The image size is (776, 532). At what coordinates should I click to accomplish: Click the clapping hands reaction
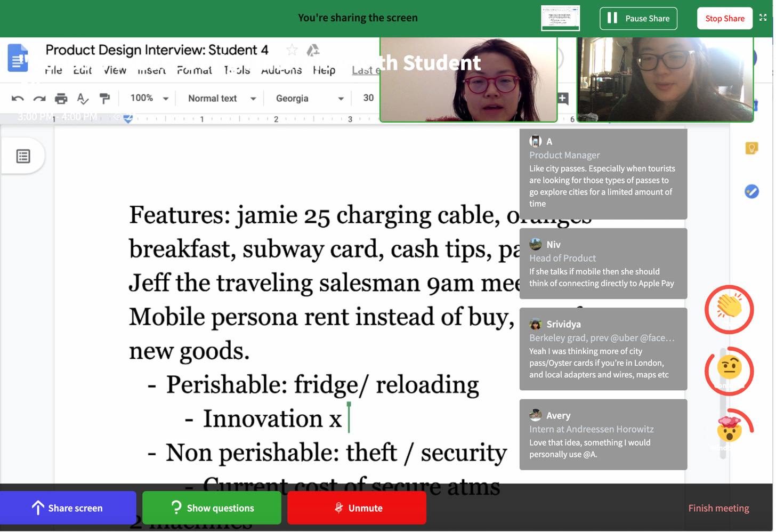pos(729,309)
